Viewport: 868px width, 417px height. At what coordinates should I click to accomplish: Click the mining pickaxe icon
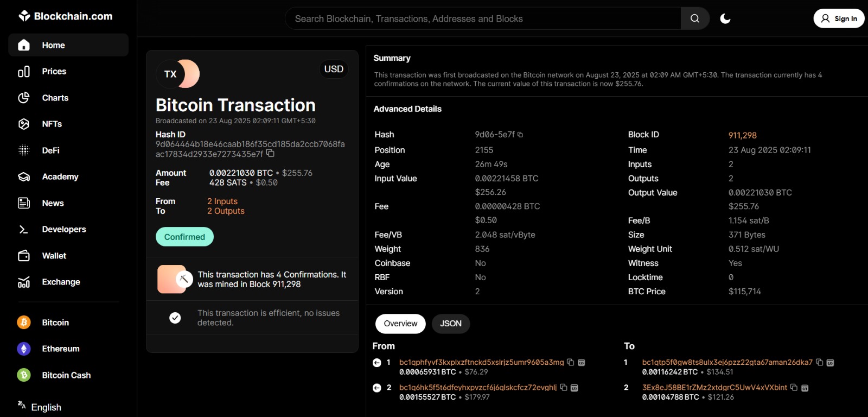184,279
